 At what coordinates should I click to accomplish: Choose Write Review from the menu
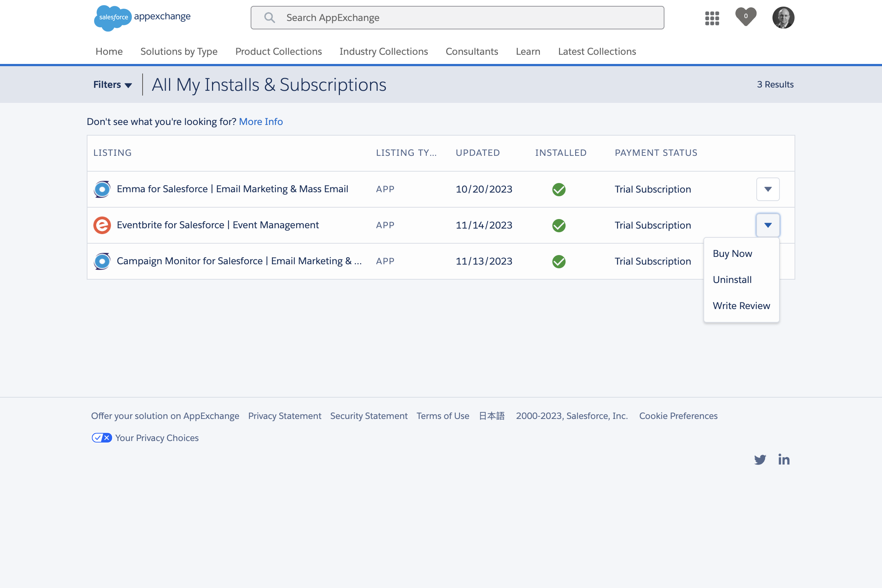(x=741, y=306)
